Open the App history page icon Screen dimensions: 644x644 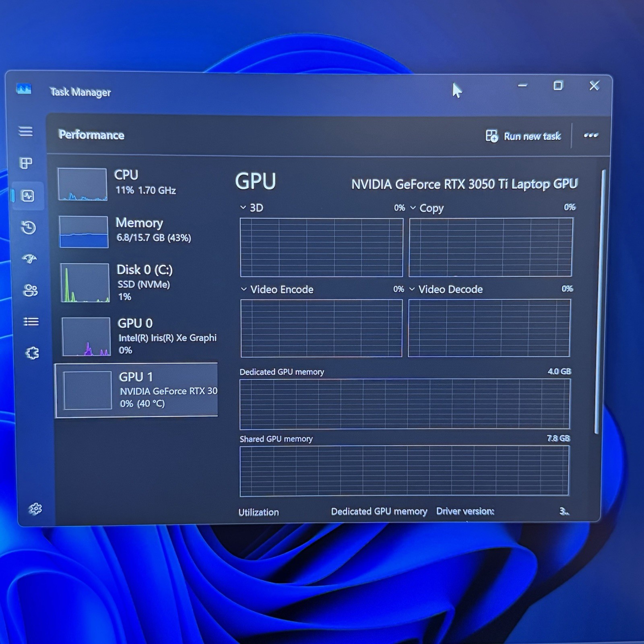tap(29, 227)
